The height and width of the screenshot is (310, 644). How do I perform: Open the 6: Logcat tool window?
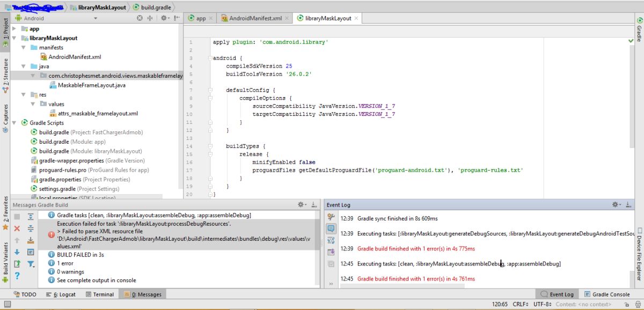tap(61, 294)
